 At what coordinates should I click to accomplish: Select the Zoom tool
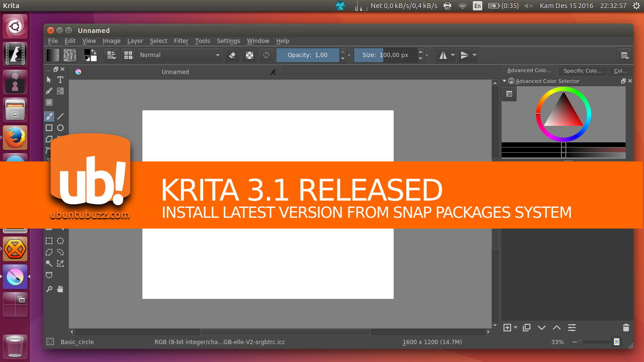point(49,288)
